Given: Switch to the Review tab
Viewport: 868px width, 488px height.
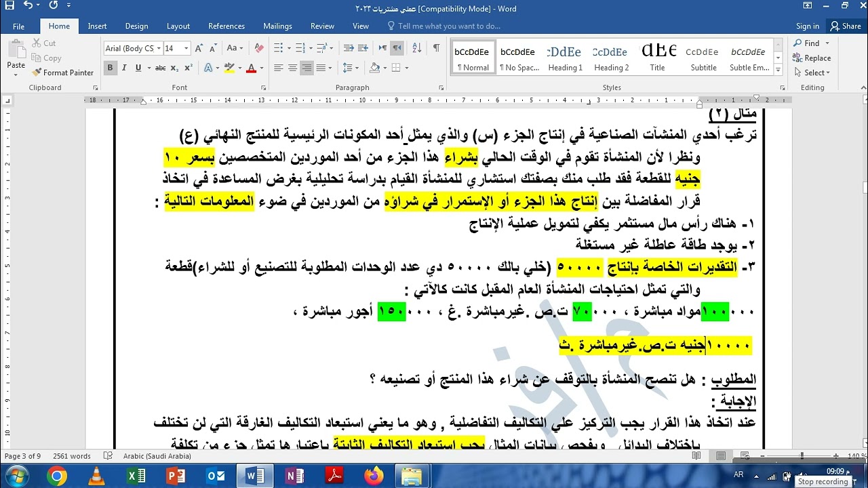Looking at the screenshot, I should click(x=322, y=26).
